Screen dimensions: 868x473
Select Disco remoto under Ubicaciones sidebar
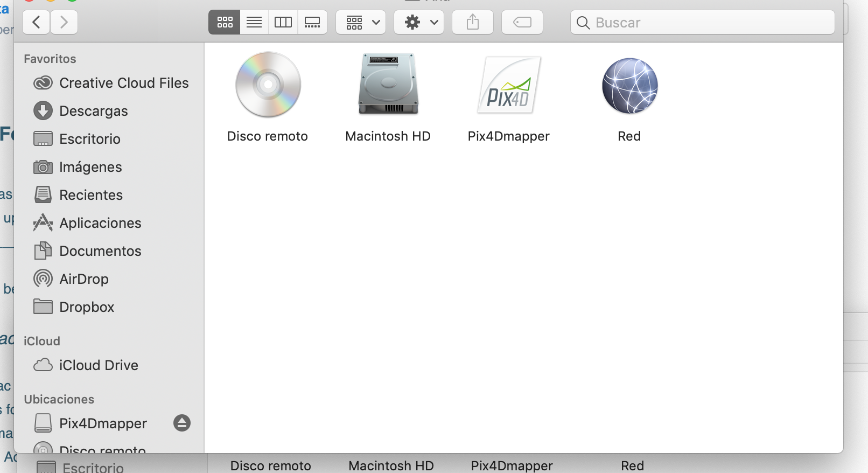tap(103, 449)
